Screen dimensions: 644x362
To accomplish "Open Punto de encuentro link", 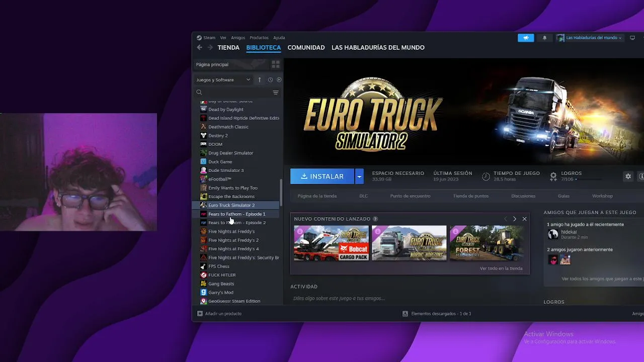I will (x=410, y=196).
